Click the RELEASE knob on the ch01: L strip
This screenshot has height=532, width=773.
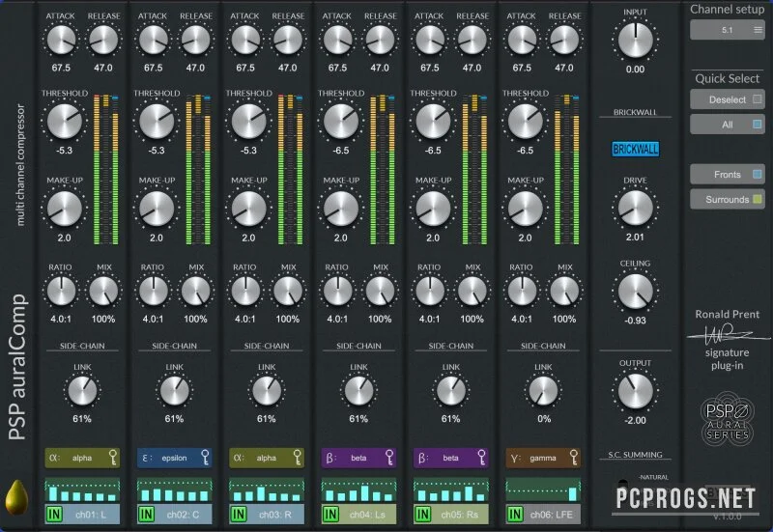point(103,40)
